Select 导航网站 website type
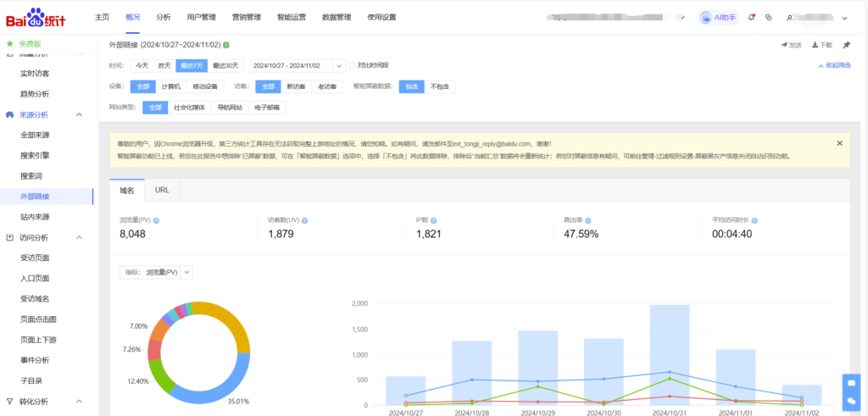The height and width of the screenshot is (416, 868). (x=230, y=108)
